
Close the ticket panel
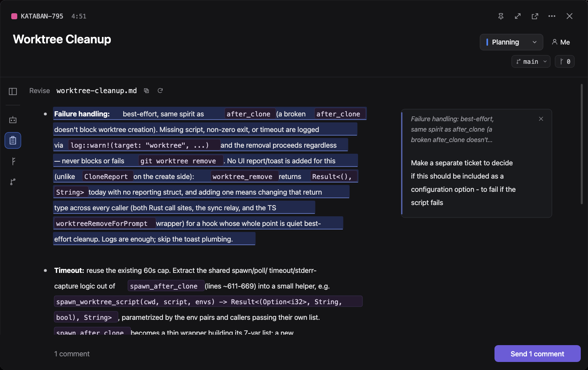pos(570,16)
